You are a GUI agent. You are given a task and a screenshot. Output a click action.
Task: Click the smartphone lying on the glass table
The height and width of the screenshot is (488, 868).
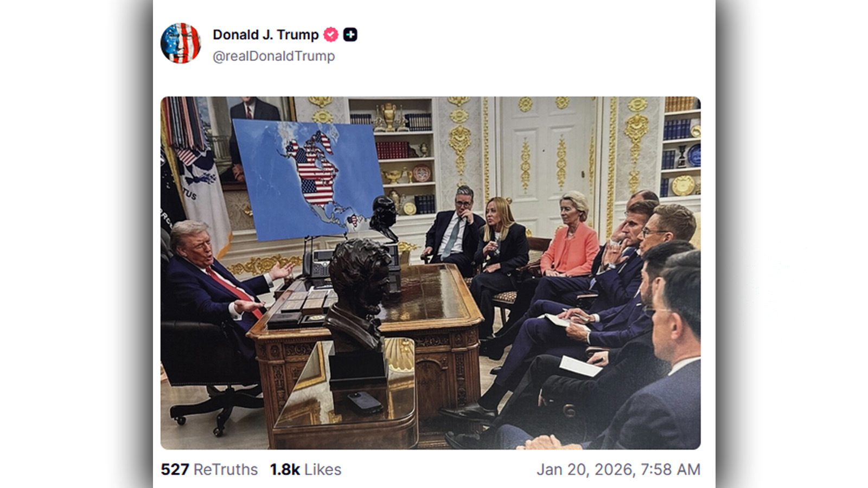tap(365, 402)
